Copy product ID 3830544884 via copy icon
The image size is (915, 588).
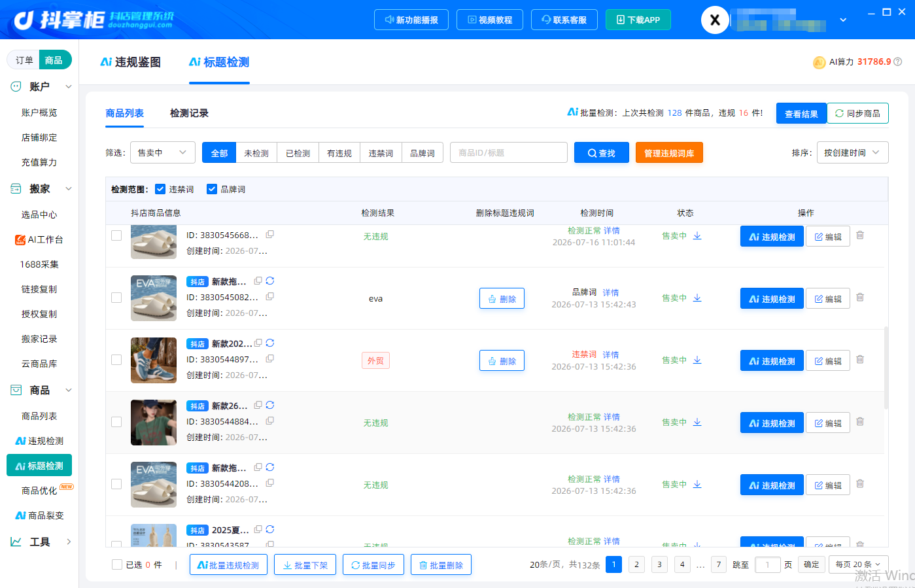pos(269,421)
